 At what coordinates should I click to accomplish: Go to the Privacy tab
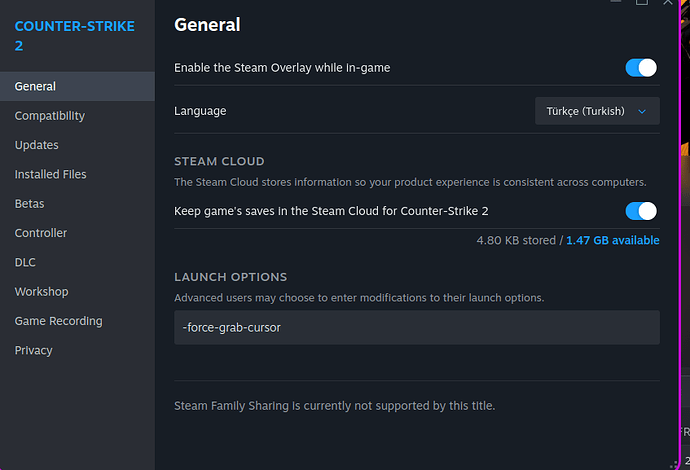click(x=77, y=350)
